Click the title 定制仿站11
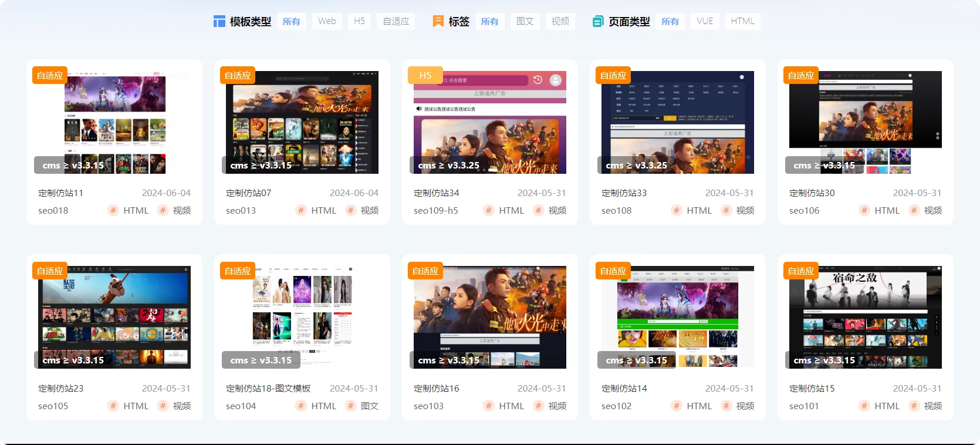Viewport: 980px width, 445px height. [x=61, y=193]
